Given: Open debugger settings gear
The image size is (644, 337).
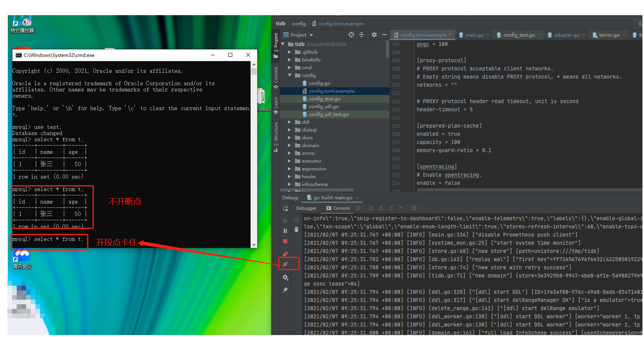Looking at the screenshot, I should click(x=285, y=277).
